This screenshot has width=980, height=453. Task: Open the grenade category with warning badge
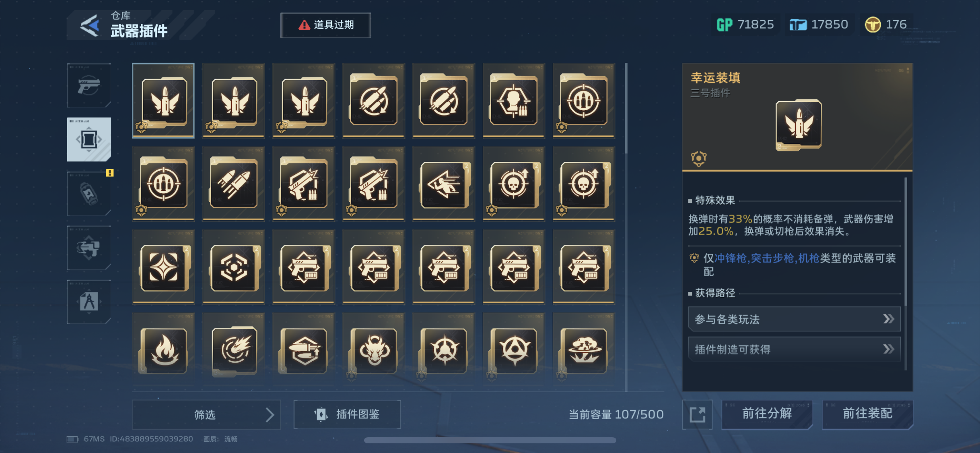(x=89, y=194)
